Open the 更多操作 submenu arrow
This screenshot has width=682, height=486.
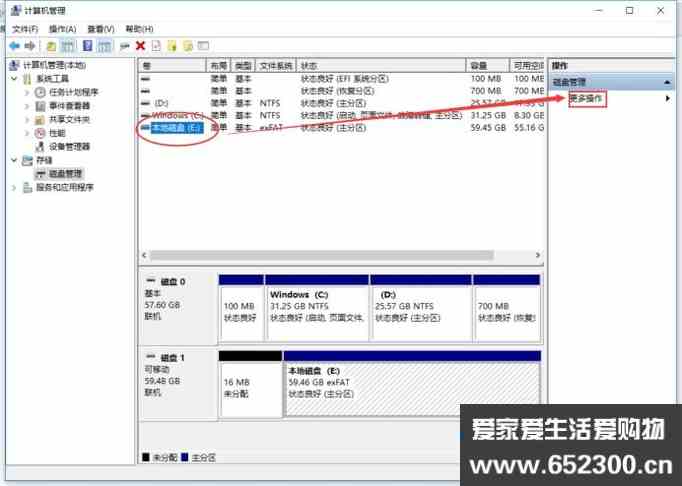pos(668,99)
